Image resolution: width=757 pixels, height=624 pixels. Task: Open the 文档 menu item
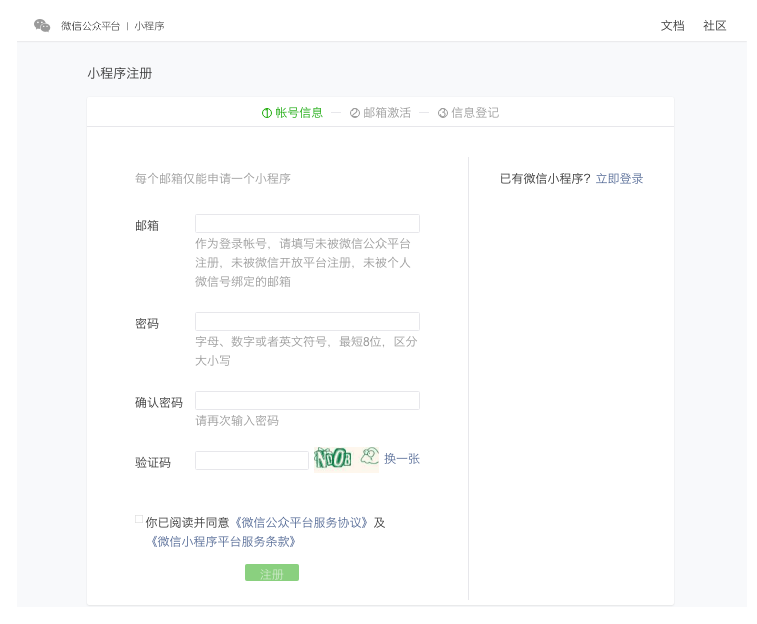[x=673, y=26]
